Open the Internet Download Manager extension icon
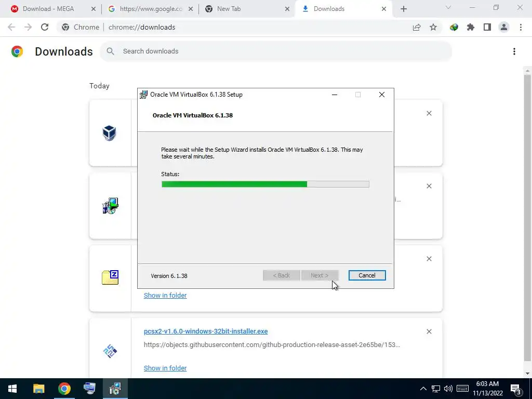The height and width of the screenshot is (399, 532). point(454,27)
